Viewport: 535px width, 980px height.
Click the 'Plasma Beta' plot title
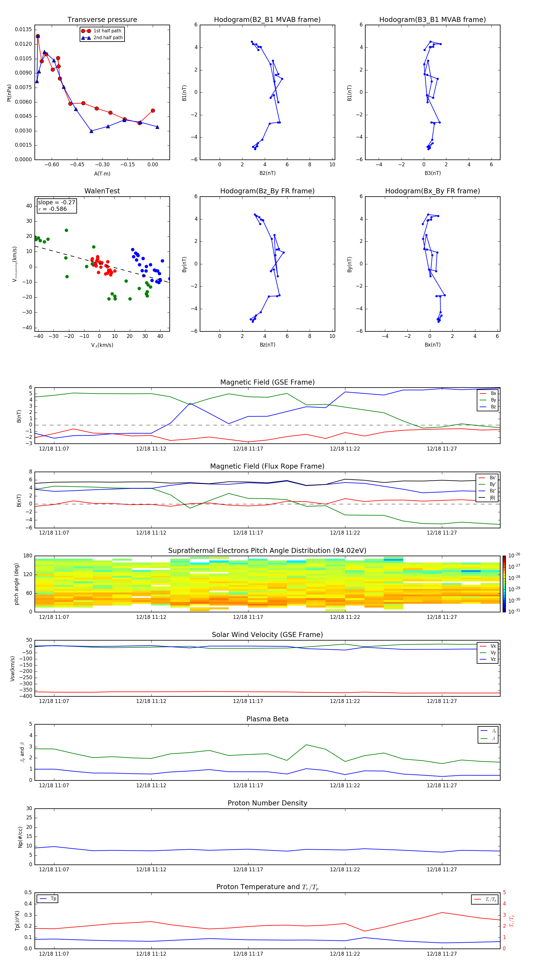pos(267,719)
